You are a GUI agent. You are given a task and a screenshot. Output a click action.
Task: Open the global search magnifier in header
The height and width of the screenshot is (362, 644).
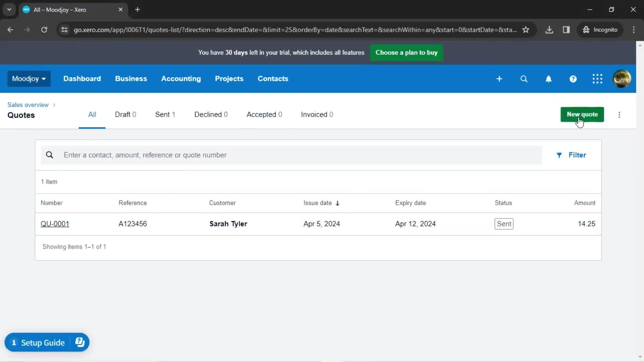pyautogui.click(x=524, y=79)
